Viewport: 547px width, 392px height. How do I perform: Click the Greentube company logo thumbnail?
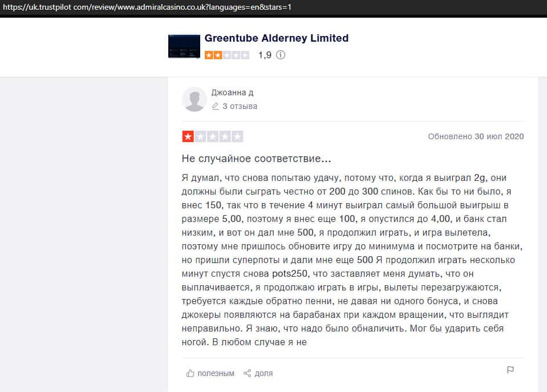point(184,46)
